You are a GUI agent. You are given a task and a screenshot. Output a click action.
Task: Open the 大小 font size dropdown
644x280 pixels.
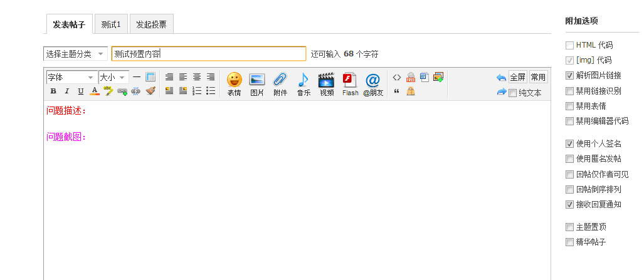click(x=113, y=77)
